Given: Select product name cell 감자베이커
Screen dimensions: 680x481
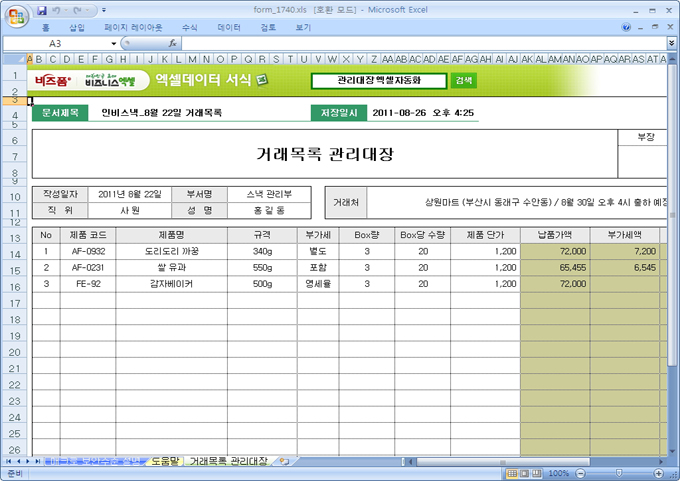Looking at the screenshot, I should tap(172, 284).
